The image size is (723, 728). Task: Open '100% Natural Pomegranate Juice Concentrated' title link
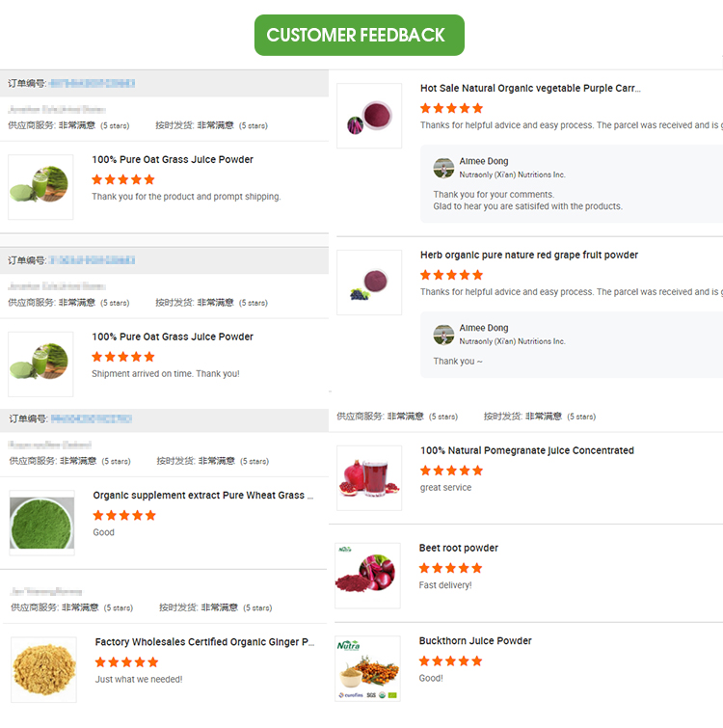coord(526,450)
